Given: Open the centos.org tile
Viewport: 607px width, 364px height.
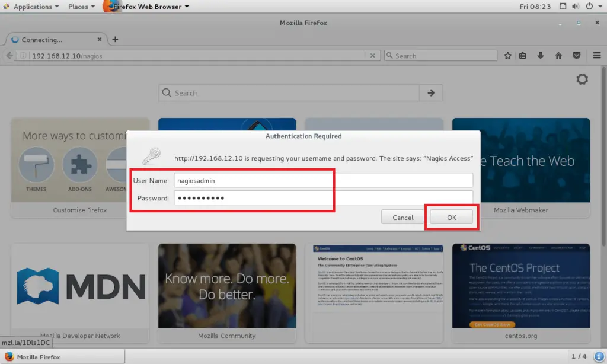Looking at the screenshot, I should [521, 293].
